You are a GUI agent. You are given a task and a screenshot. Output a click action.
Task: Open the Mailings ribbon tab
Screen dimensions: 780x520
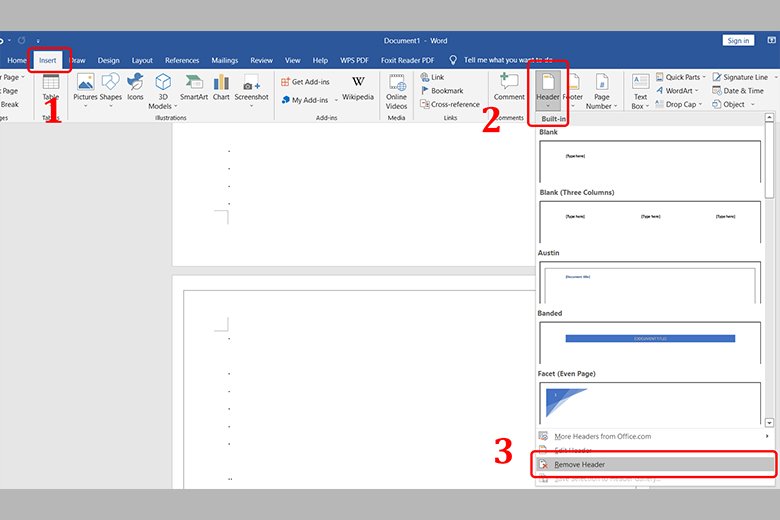225,60
